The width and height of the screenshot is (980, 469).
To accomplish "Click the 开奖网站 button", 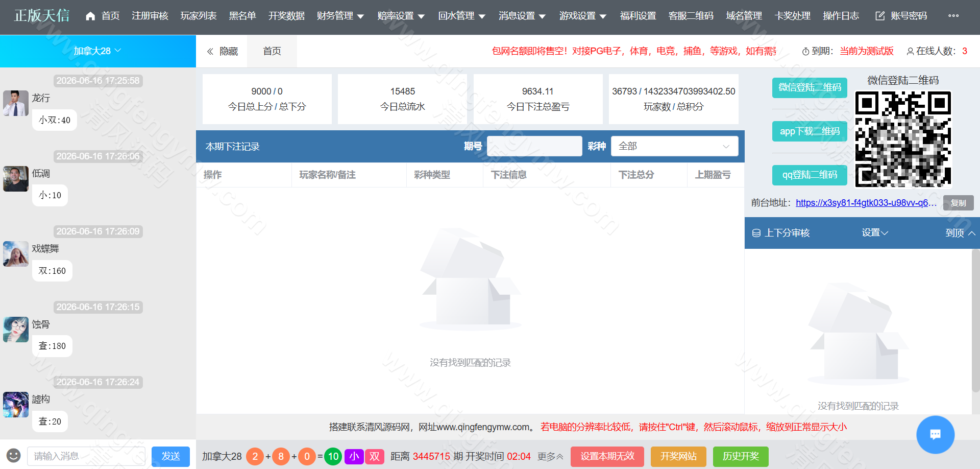I will (678, 456).
